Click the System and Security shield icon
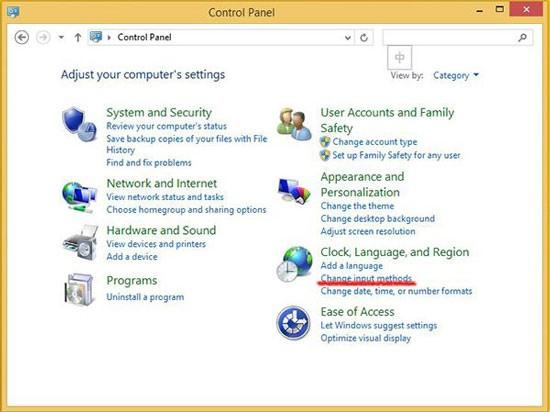 [79, 124]
